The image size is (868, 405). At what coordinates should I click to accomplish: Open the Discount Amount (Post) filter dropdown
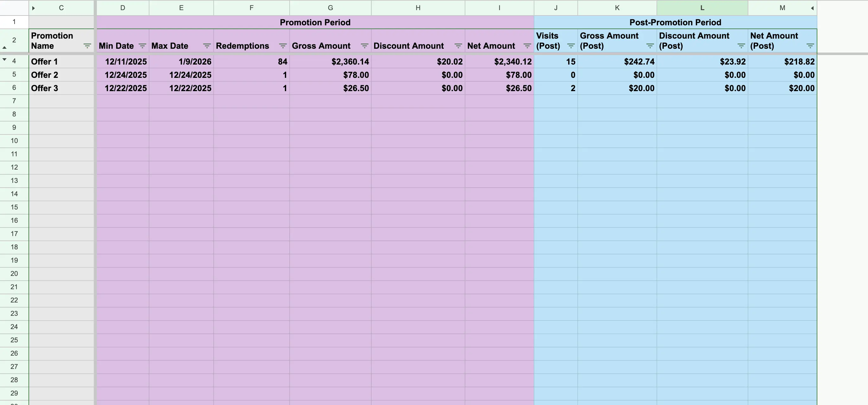click(741, 46)
